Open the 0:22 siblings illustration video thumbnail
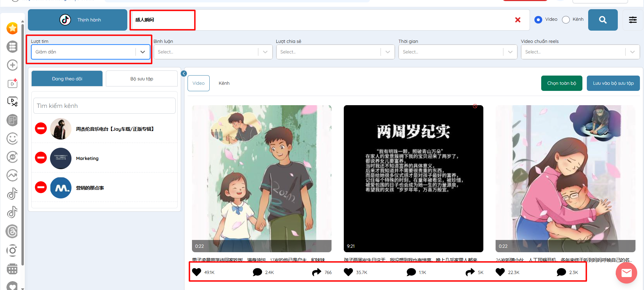 262,179
